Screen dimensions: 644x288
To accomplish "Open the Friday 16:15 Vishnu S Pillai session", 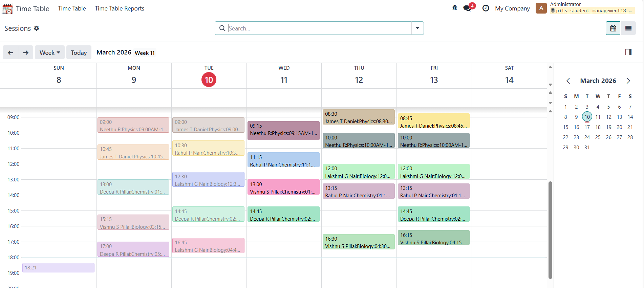I will pos(434,238).
